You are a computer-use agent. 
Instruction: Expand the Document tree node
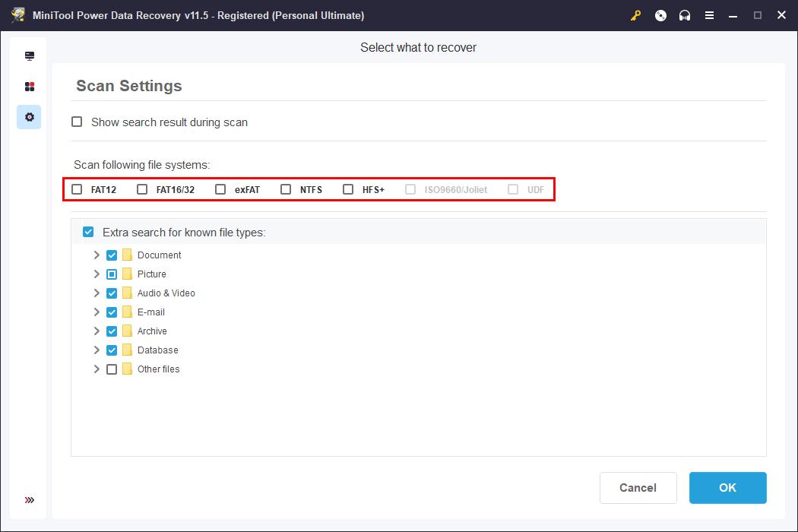97,255
